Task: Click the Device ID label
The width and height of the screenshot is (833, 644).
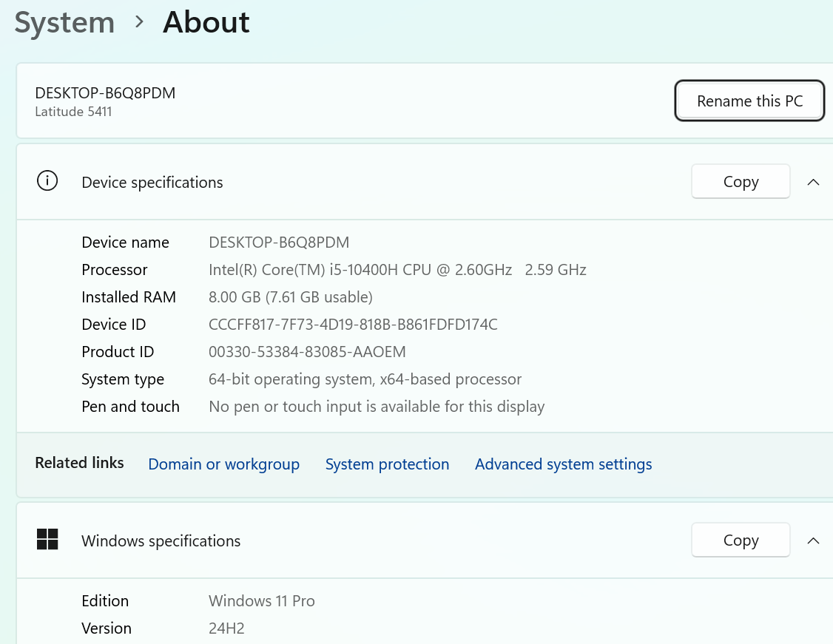Action: pyautogui.click(x=114, y=325)
